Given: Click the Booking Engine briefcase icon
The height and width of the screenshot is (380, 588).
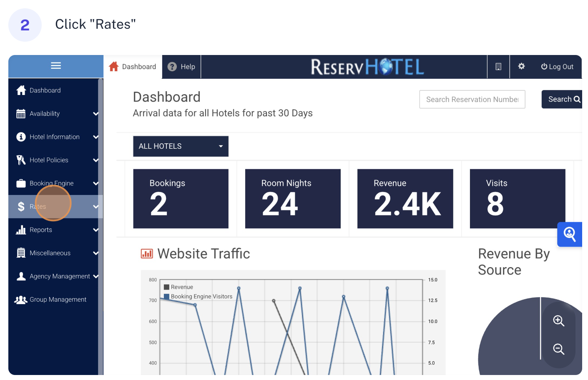Looking at the screenshot, I should tap(21, 183).
